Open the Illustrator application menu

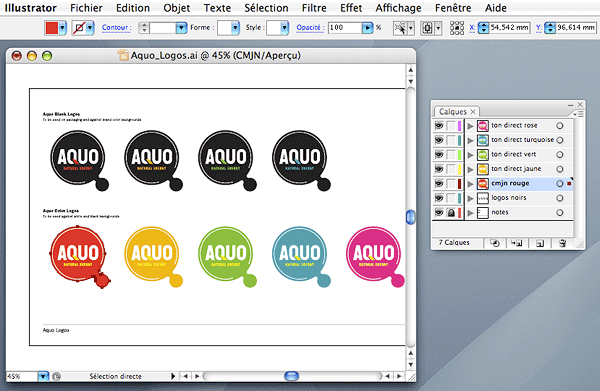[31, 8]
